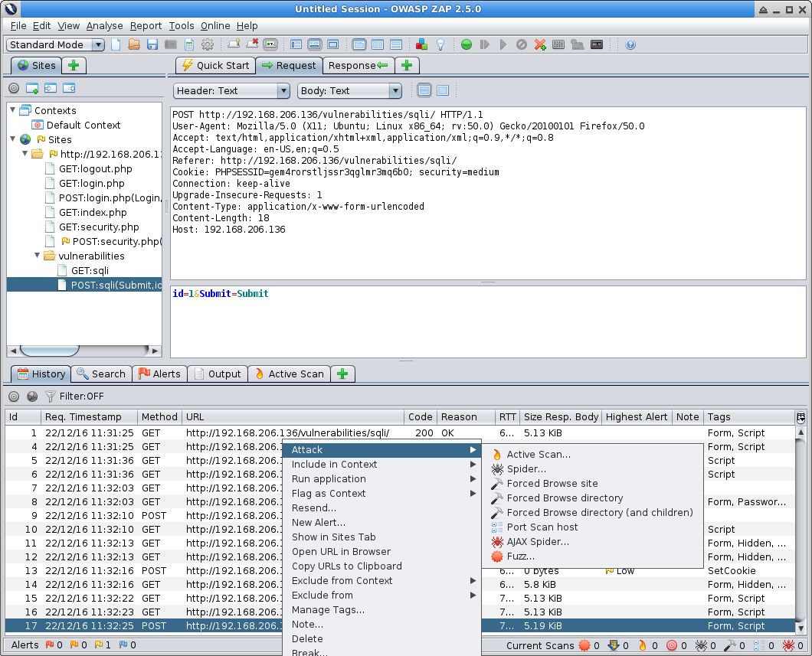Toggle the combined header and body view button
The height and width of the screenshot is (656, 812).
(x=443, y=90)
